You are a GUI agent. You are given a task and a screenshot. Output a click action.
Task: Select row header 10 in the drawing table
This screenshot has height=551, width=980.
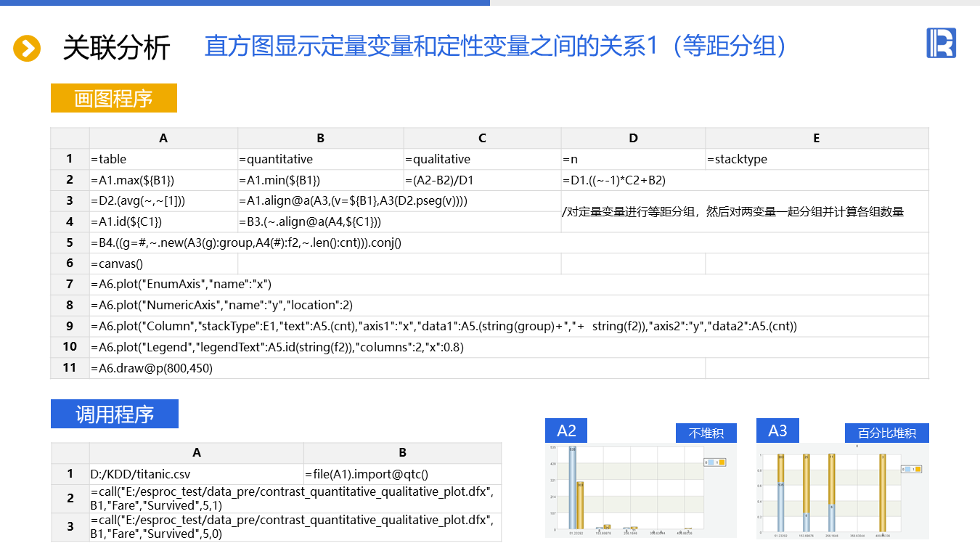click(x=70, y=348)
